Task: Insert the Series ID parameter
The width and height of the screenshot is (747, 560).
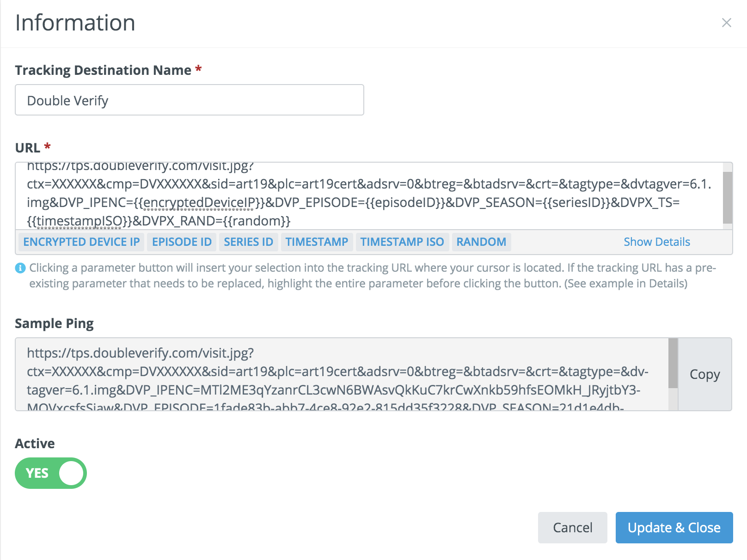Action: coord(248,242)
